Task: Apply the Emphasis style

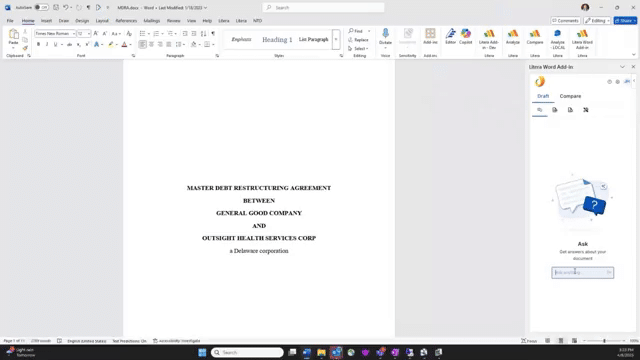Action: pyautogui.click(x=241, y=40)
